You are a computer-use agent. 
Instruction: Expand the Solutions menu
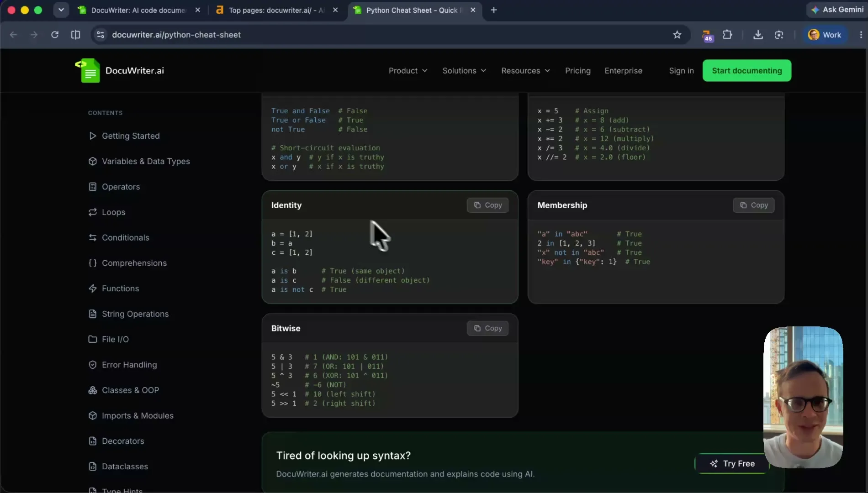click(464, 71)
